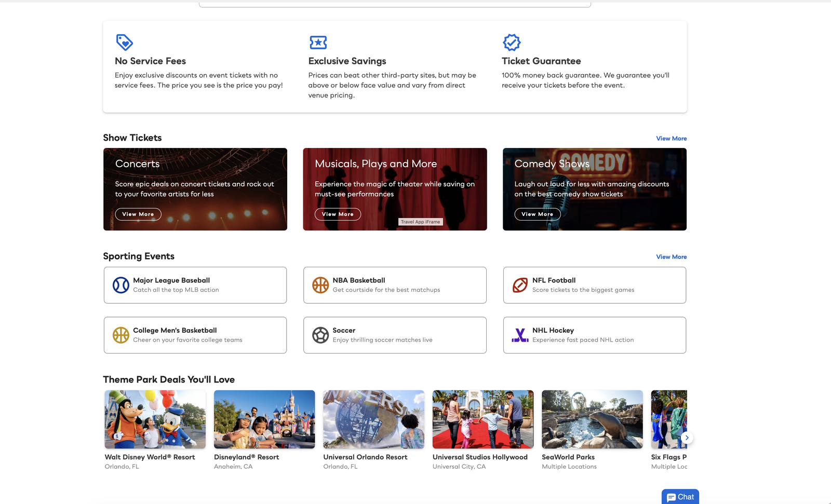Open NHL Hockey title link
The image size is (831, 504).
(x=553, y=331)
